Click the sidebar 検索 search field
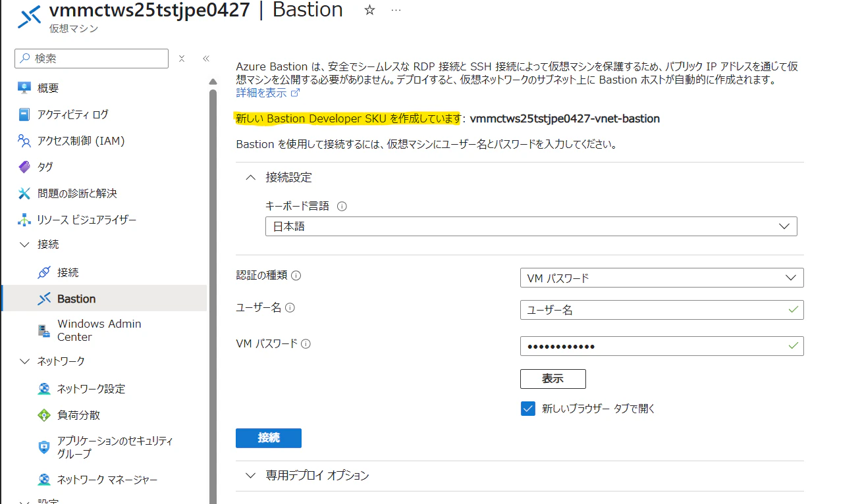860x504 pixels. click(x=92, y=59)
